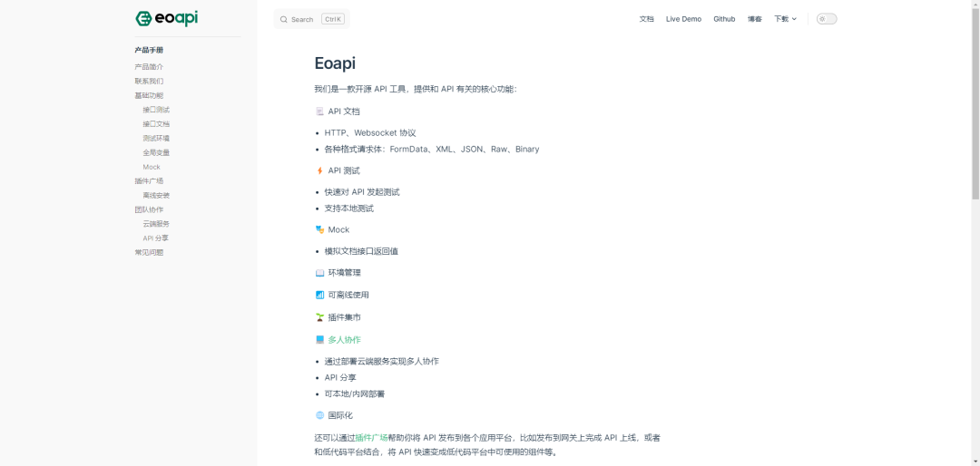This screenshot has height=466, width=980.
Task: Click the 快速对 API 发起测试 bullet
Action: [x=362, y=192]
